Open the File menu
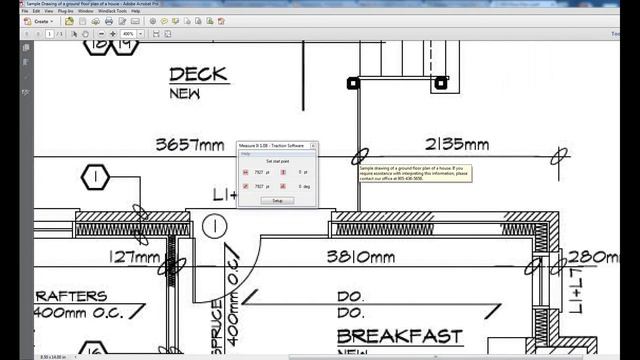 [25, 11]
